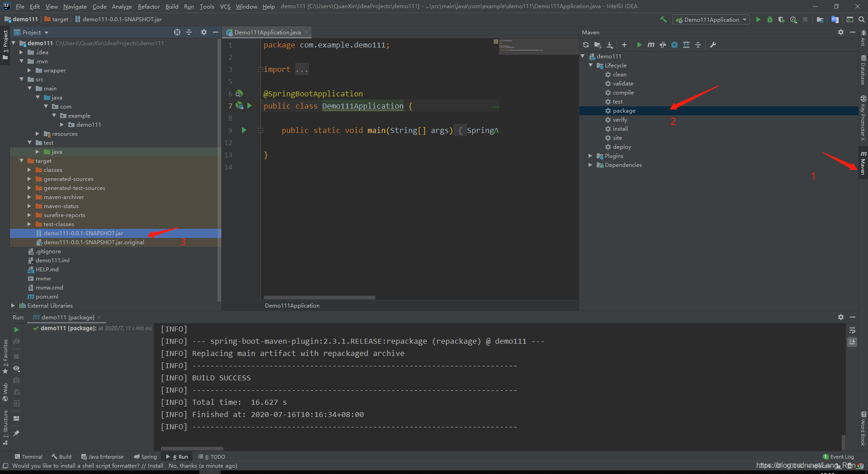Expand the Plugins node in Maven
The height and width of the screenshot is (474, 868).
pyautogui.click(x=590, y=156)
